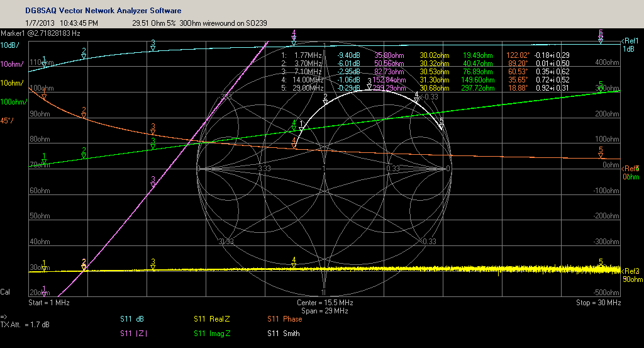Select yellow marker 3 on RealZ trace

[153, 264]
